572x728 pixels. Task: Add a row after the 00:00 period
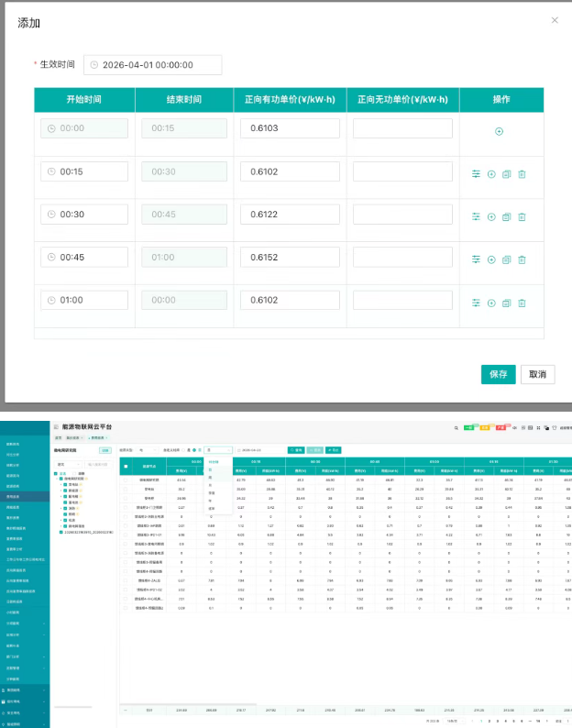pyautogui.click(x=499, y=131)
